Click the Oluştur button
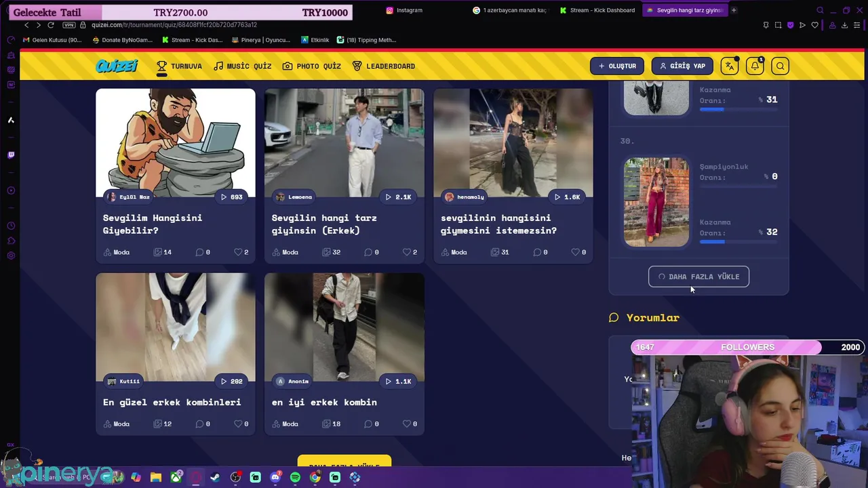The image size is (868, 488). click(x=617, y=66)
